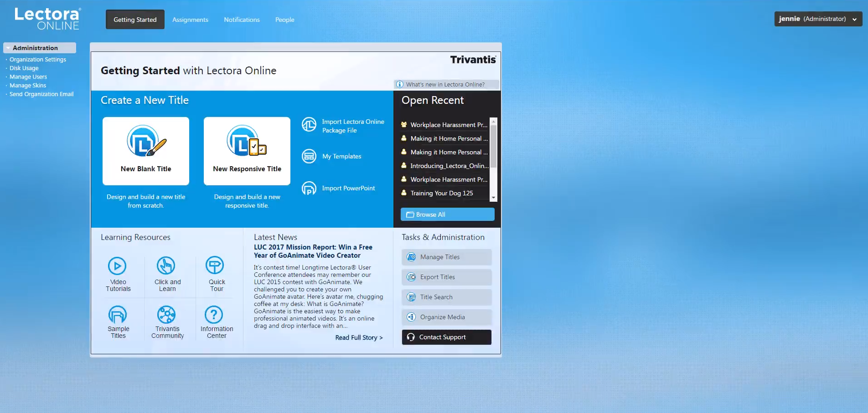Click the Lectora Online logo
The image size is (868, 413).
point(47,19)
